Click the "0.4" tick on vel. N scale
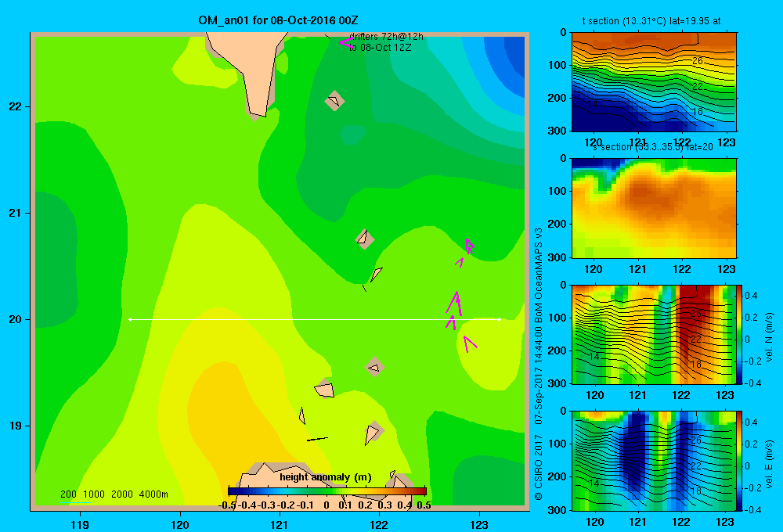 [751, 296]
